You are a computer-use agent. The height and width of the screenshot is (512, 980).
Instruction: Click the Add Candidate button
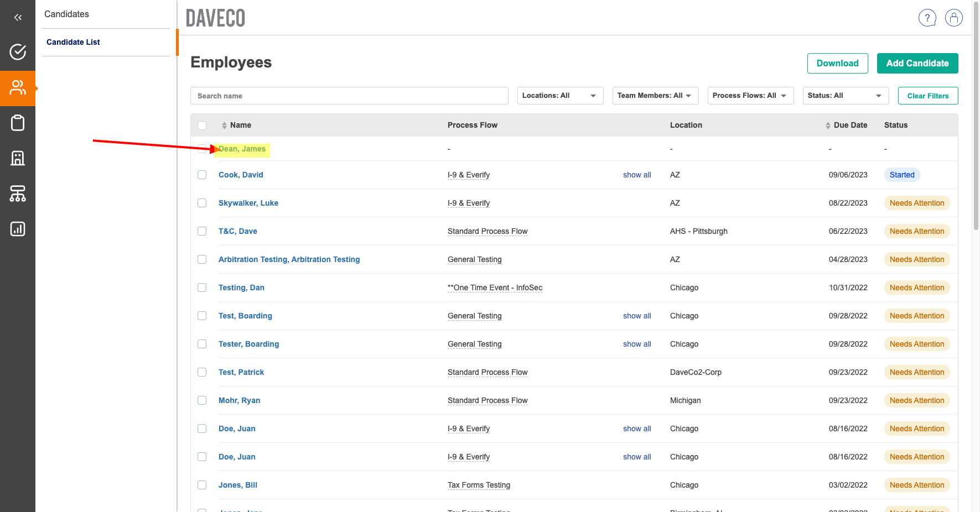pos(917,63)
